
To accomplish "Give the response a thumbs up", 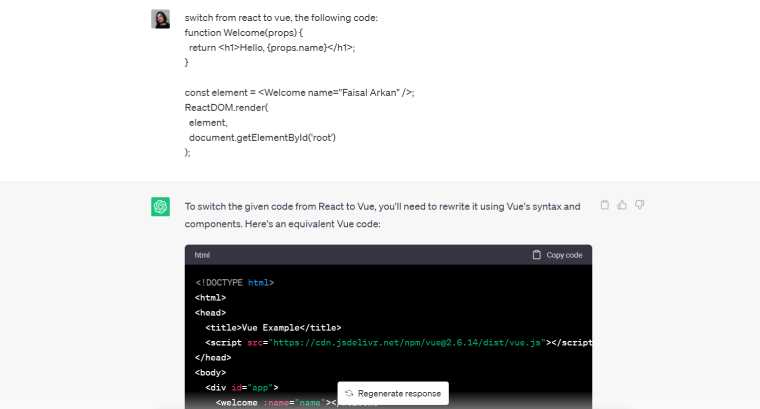I will pyautogui.click(x=622, y=205).
